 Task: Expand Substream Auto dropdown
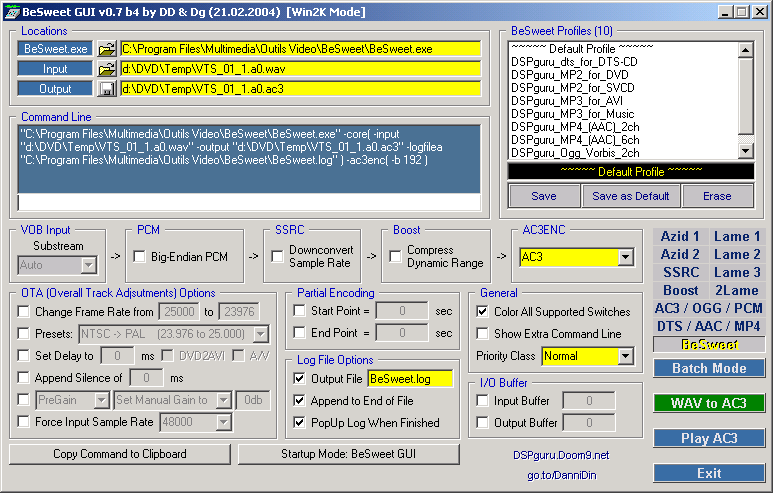point(88,265)
